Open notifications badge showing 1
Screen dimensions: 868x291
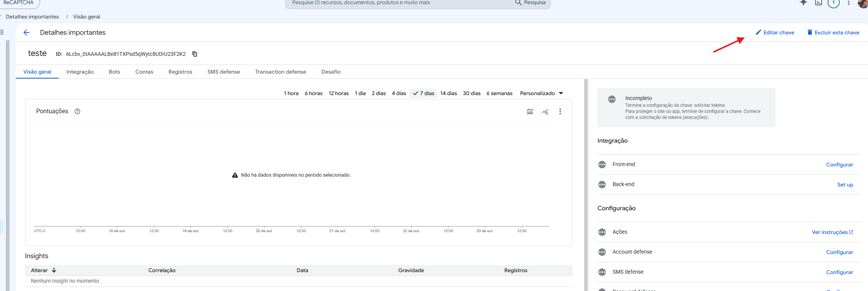[834, 3]
